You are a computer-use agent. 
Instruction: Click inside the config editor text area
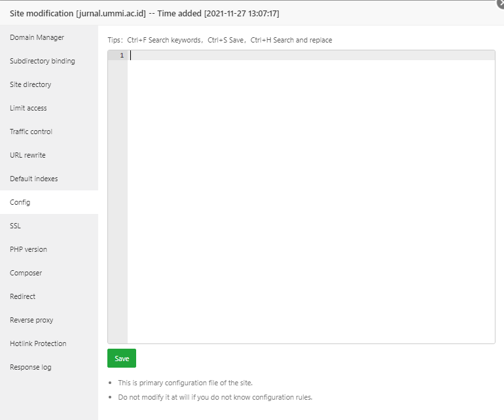(x=311, y=196)
